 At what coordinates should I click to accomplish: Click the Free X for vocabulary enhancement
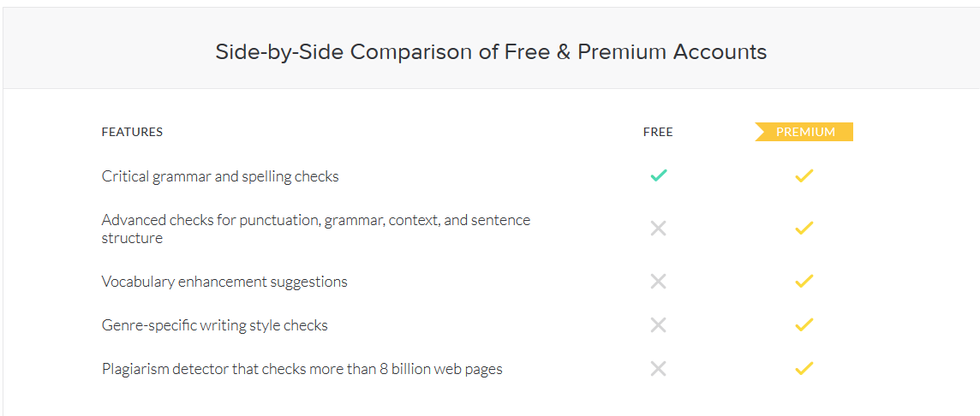coord(658,282)
